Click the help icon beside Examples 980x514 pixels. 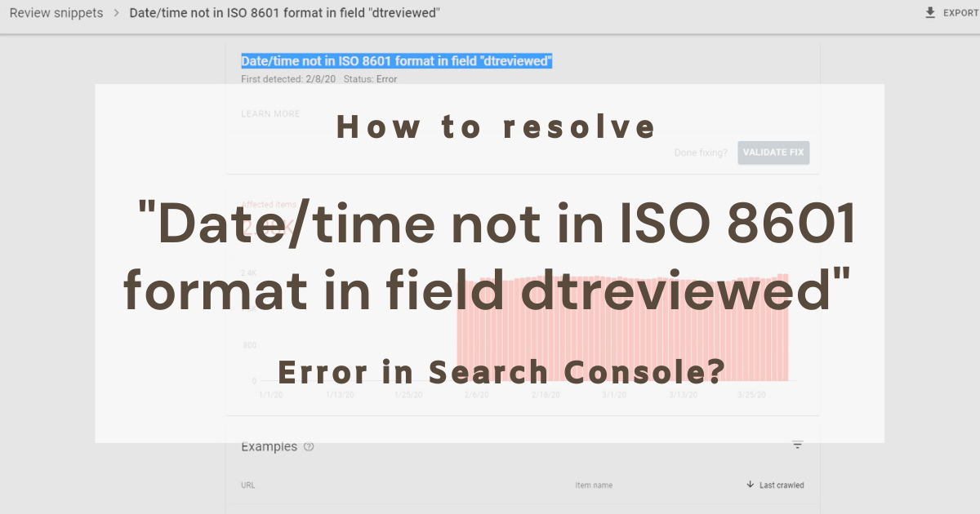pos(309,446)
